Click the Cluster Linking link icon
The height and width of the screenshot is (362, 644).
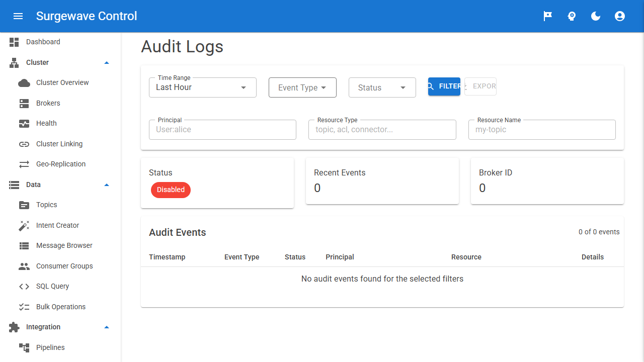point(24,144)
